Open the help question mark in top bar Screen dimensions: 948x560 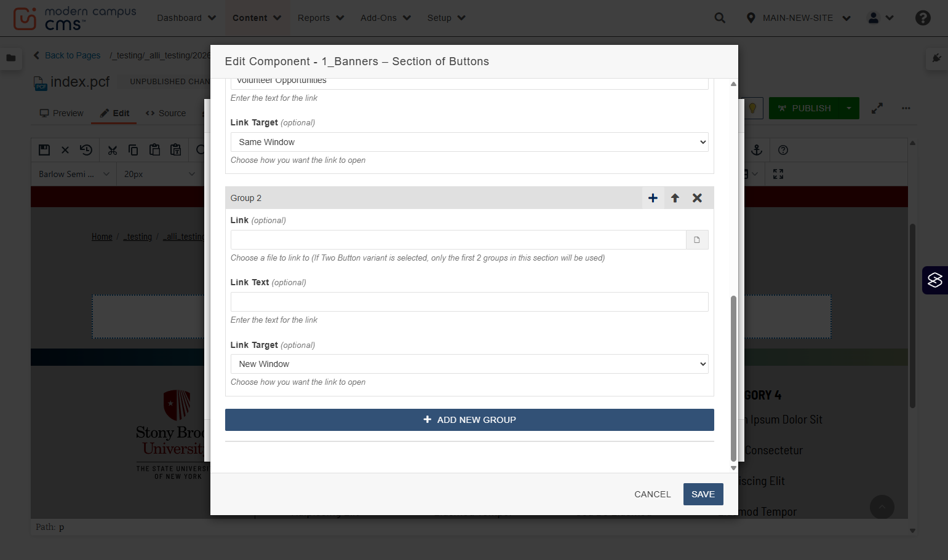[923, 18]
